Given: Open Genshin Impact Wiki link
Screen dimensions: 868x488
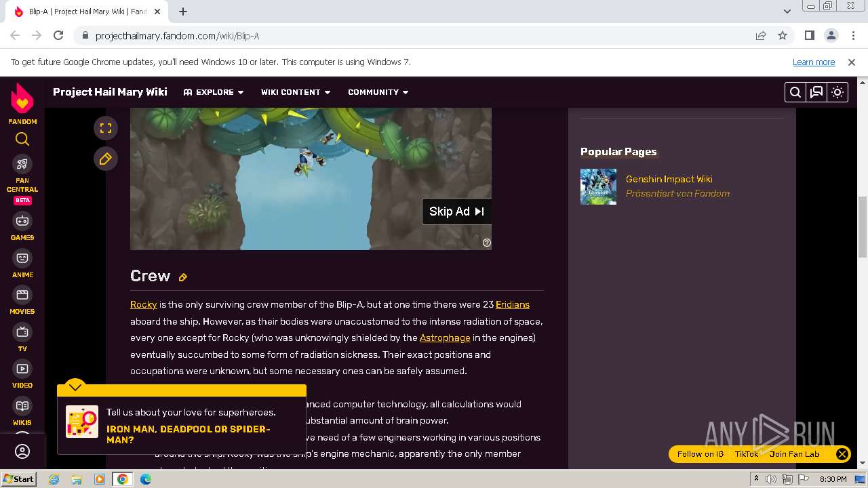Looking at the screenshot, I should pyautogui.click(x=669, y=179).
